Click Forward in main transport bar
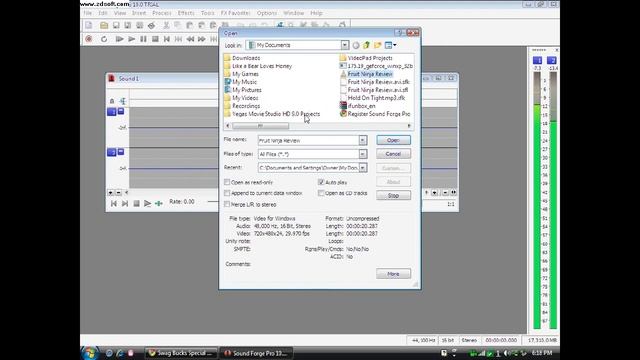 (202, 39)
